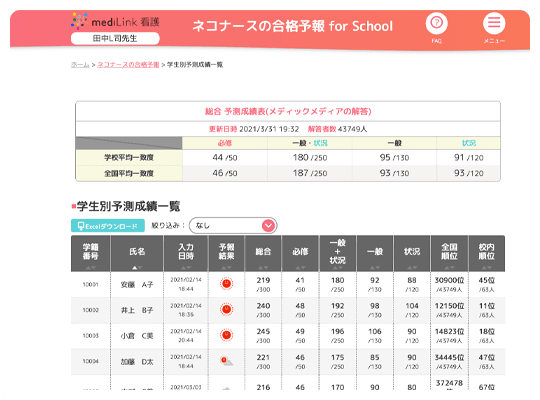The height and width of the screenshot is (400, 540).
Task: Sort by 予報結果 column header
Action: coord(226,254)
